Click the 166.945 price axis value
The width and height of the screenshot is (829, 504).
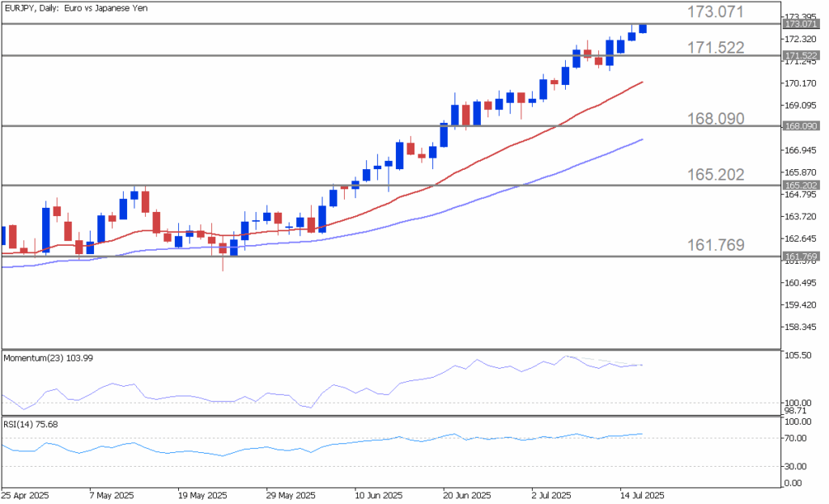(x=800, y=150)
